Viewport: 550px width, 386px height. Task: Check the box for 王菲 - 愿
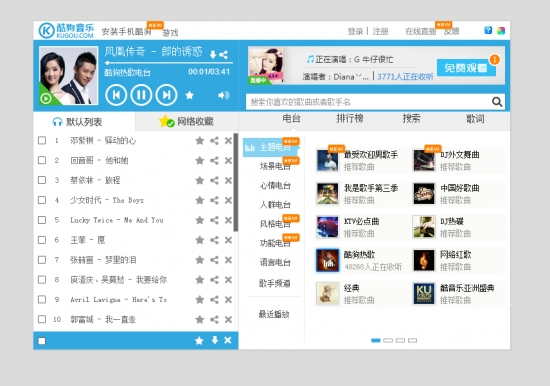[x=42, y=240]
